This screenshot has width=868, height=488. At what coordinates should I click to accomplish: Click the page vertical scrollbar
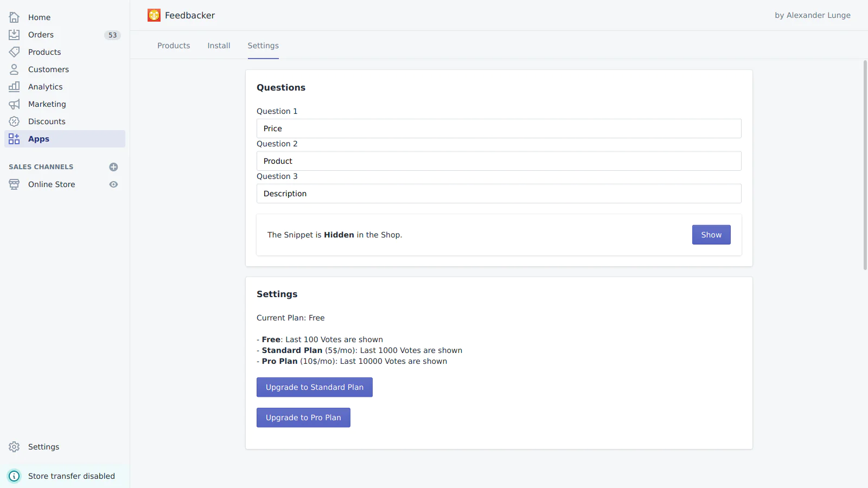(x=865, y=165)
